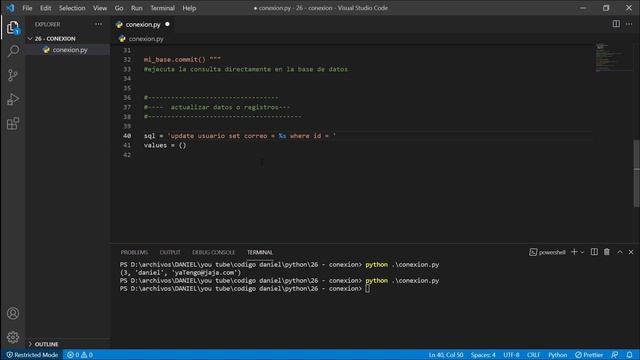Click the 'mi_base.commit()' code line

coord(182,60)
